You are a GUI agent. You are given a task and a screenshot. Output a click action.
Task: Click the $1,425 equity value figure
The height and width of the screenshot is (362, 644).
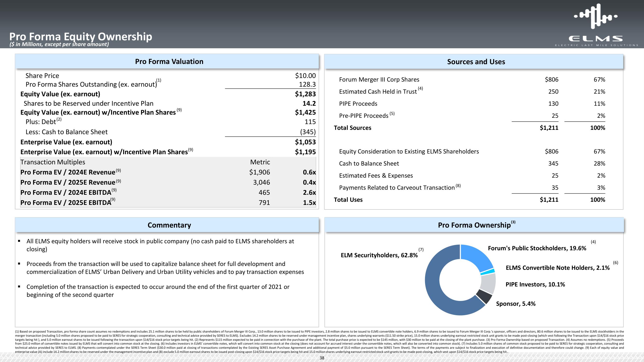305,112
